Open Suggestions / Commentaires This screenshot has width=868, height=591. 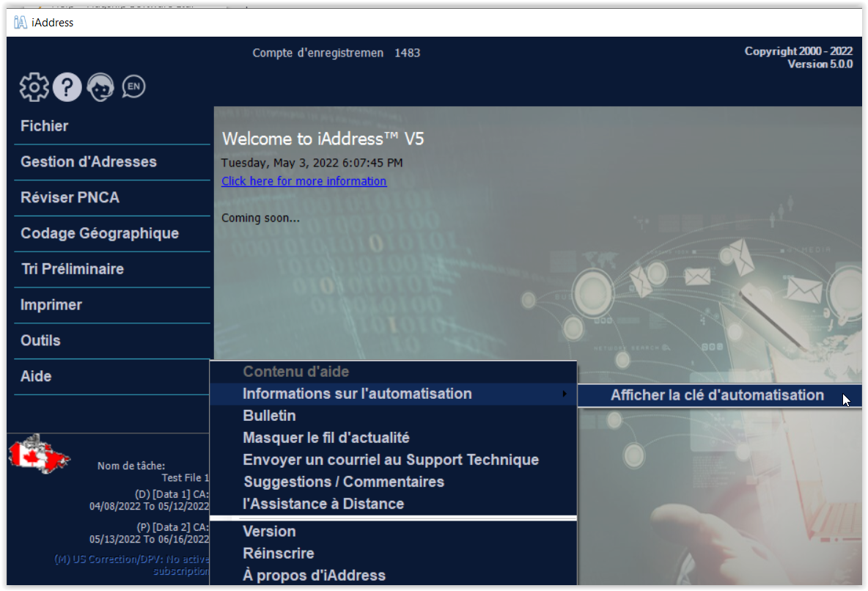pos(393,482)
